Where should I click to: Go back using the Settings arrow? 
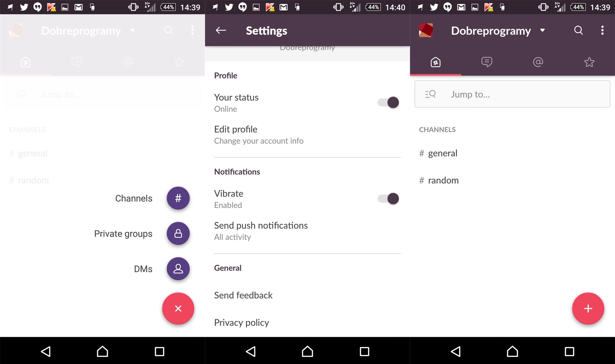point(221,30)
